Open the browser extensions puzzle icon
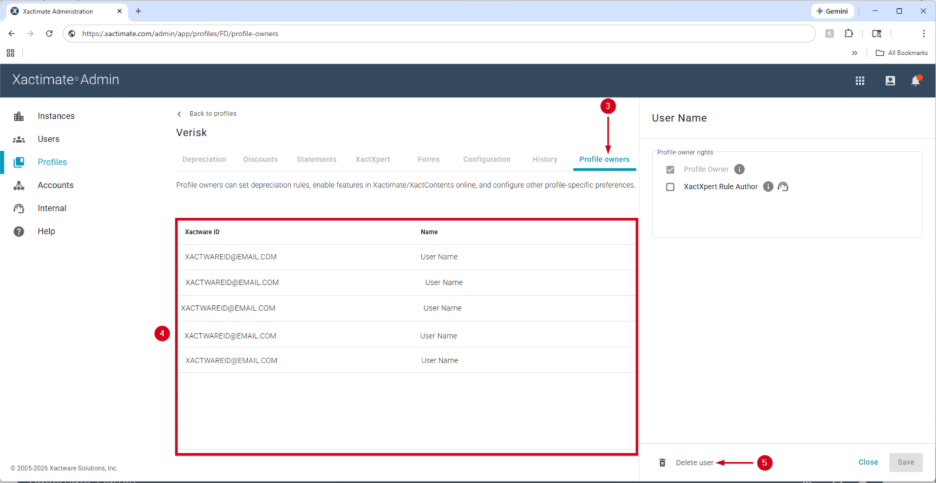Viewport: 936px width, 483px height. [848, 34]
